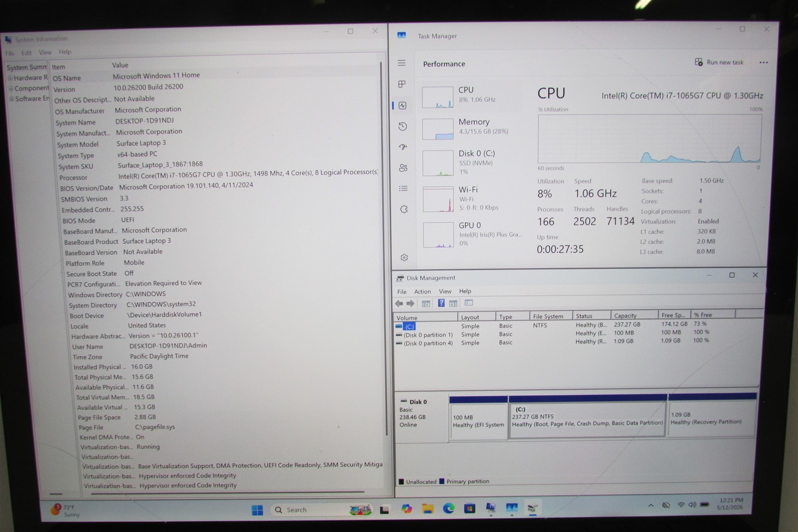
Task: Open Users page icon in Task Manager
Action: (x=403, y=168)
